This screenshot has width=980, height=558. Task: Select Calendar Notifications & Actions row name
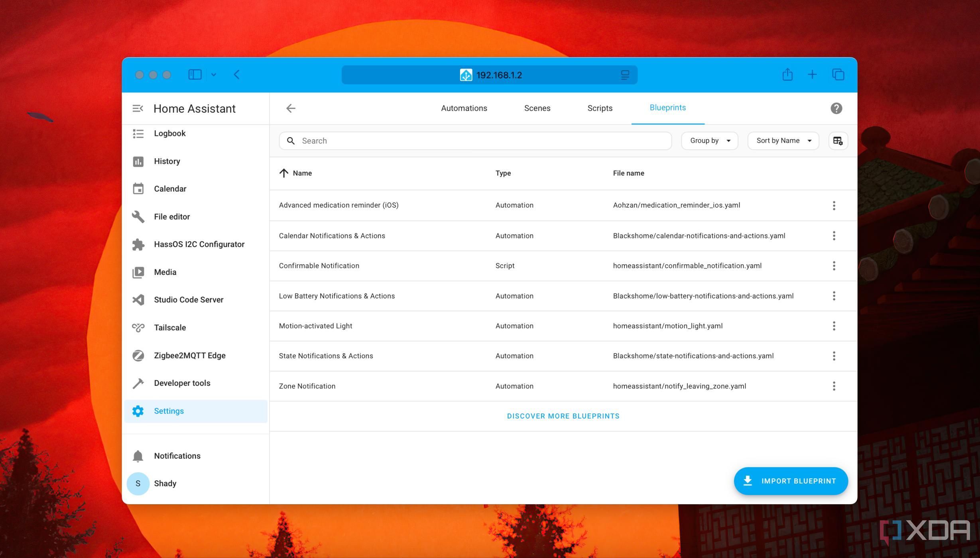click(x=332, y=236)
